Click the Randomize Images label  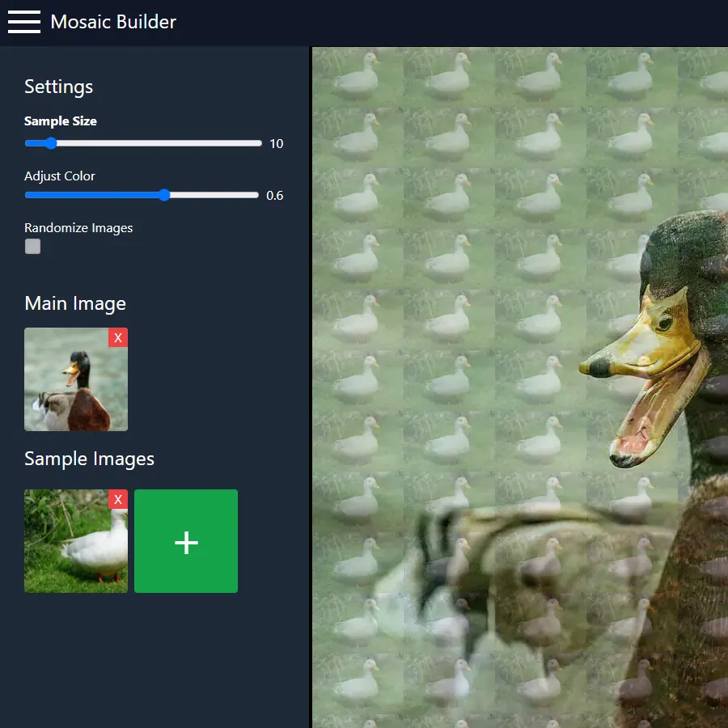click(78, 228)
